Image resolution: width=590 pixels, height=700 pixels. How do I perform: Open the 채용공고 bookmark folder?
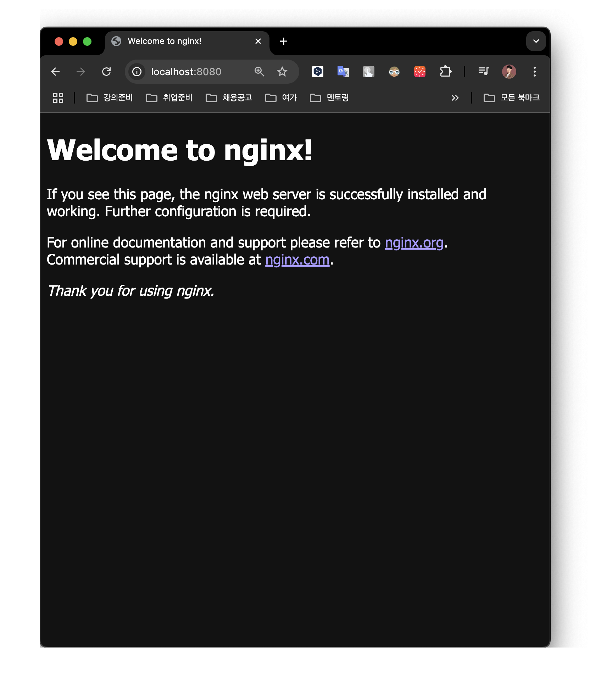click(x=229, y=98)
